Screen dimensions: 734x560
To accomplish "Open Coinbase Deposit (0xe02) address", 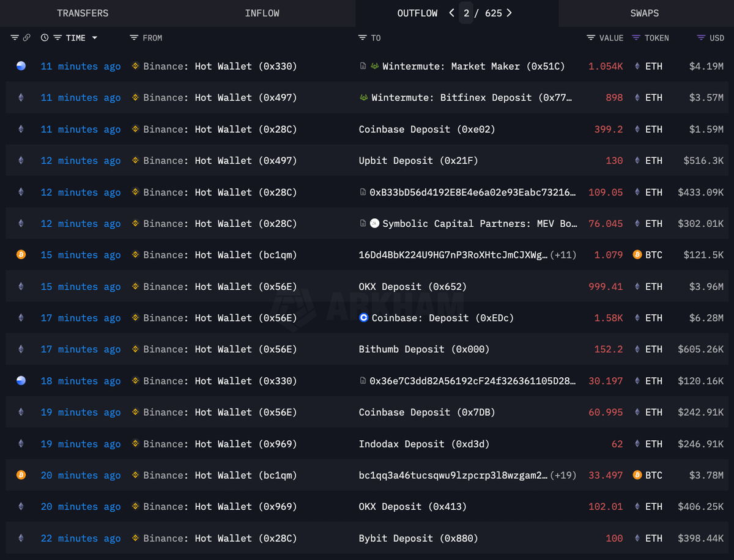I will tap(427, 129).
